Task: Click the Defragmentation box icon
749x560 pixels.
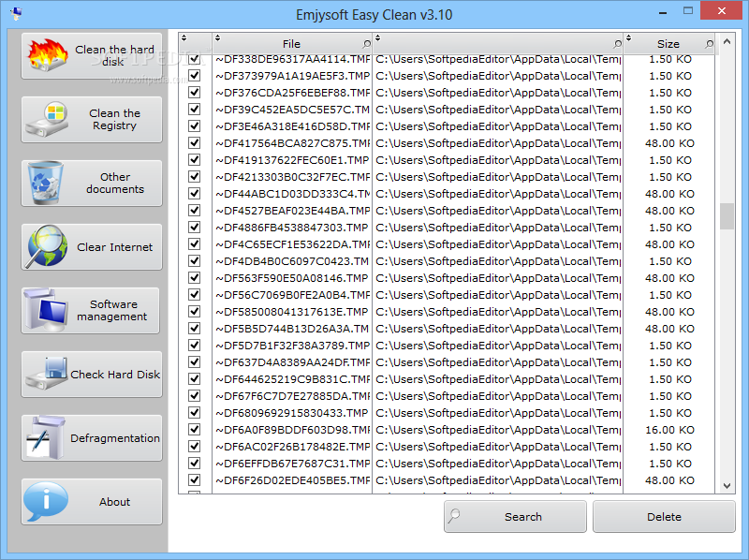Action: point(45,437)
